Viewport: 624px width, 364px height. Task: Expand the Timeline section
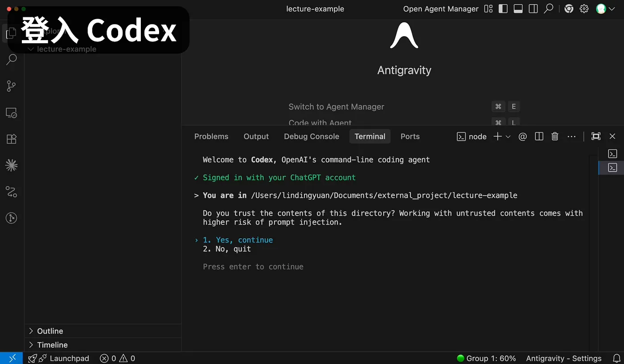click(x=103, y=345)
